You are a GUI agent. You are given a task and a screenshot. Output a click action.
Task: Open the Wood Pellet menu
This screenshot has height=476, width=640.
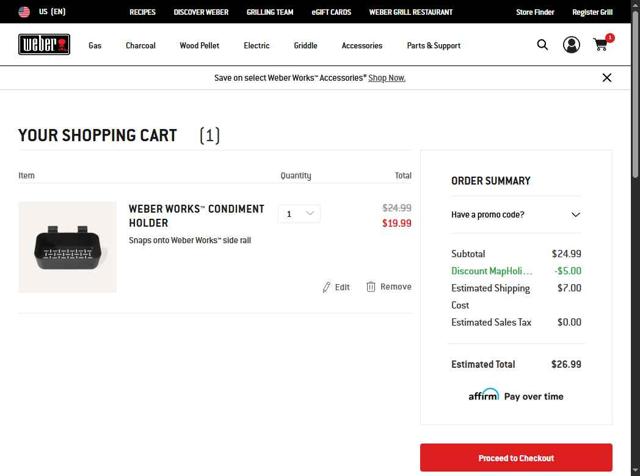199,46
